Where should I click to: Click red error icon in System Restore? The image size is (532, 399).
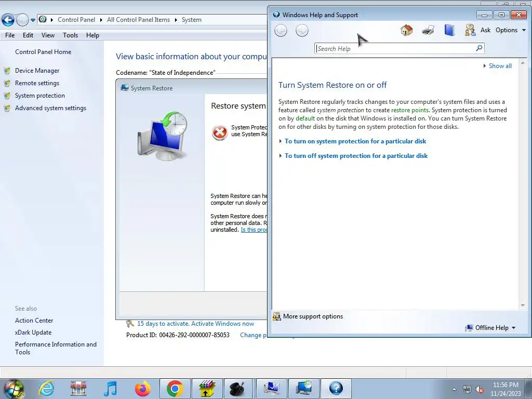coord(220,132)
